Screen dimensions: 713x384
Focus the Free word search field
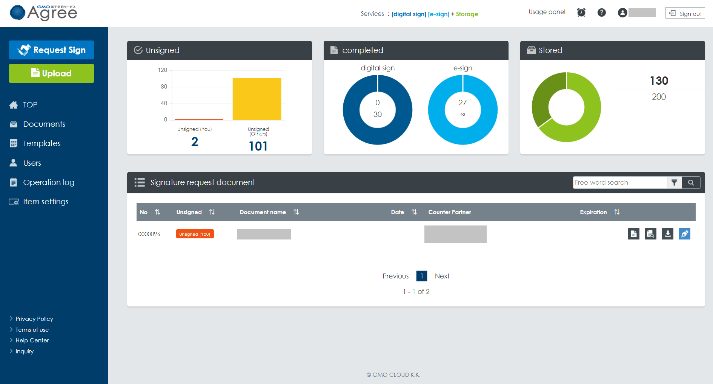coord(620,182)
